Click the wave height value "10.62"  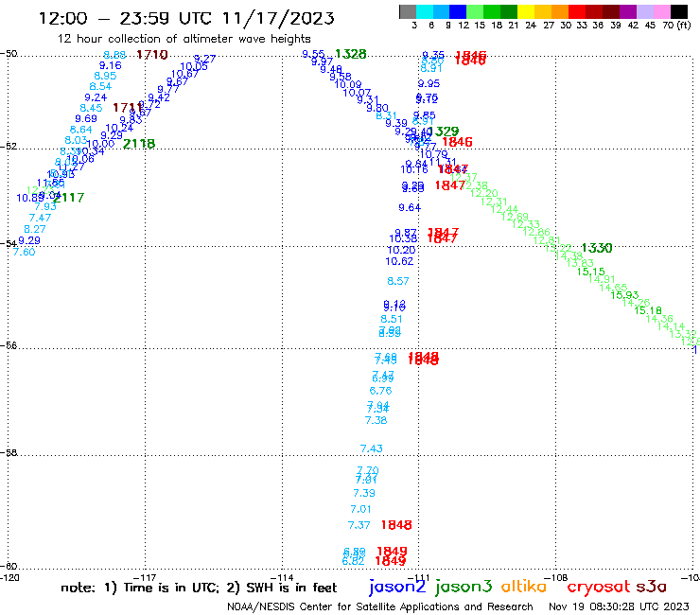coord(399,261)
